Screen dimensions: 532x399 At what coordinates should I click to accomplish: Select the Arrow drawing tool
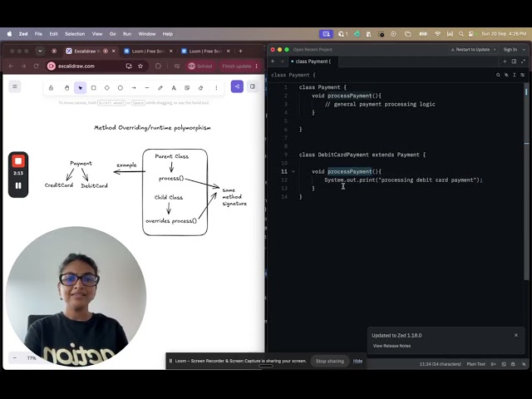(134, 88)
